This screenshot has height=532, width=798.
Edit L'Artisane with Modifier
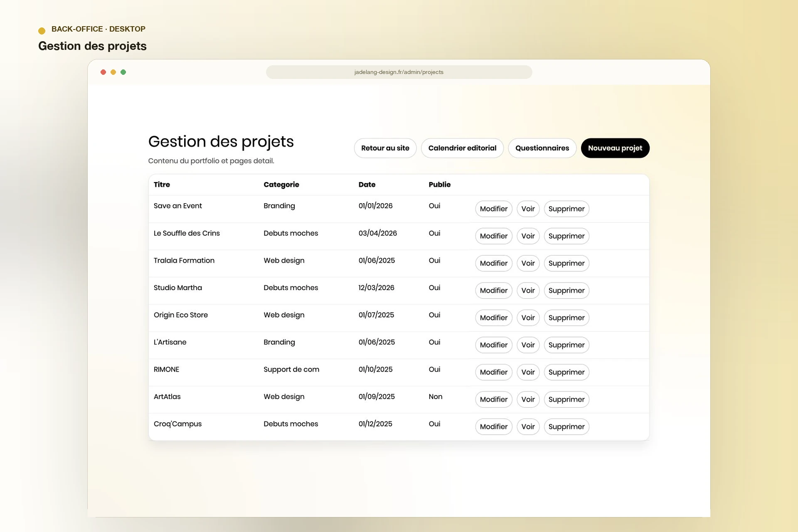coord(494,345)
